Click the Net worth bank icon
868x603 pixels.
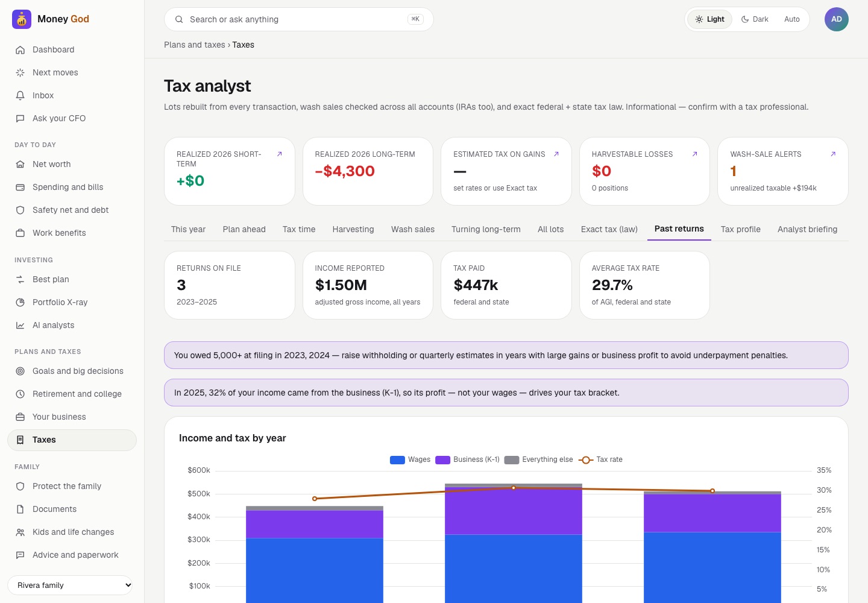tap(20, 164)
